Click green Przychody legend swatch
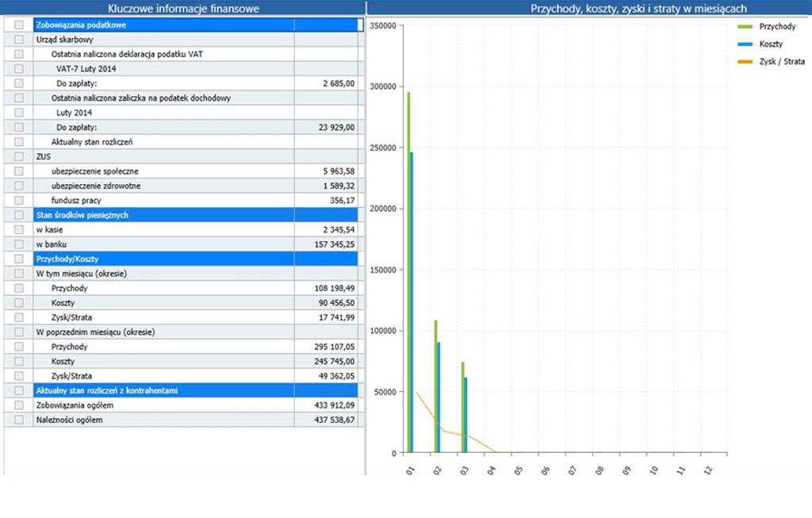Screen dimensions: 812x518 [x=745, y=26]
